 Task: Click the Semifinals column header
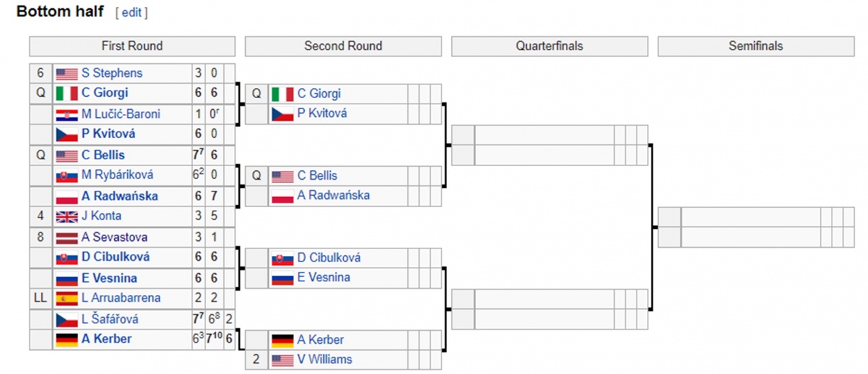(756, 47)
